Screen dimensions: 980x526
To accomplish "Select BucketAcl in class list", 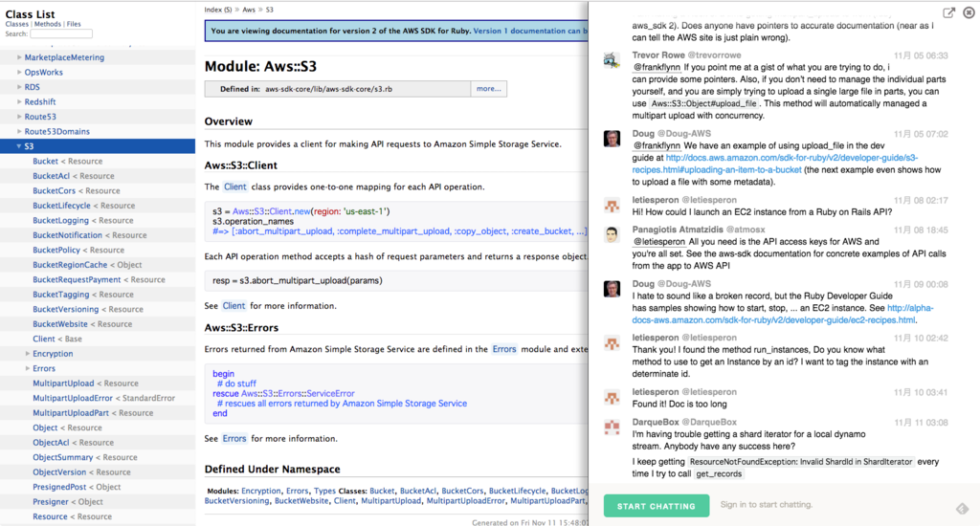I will tap(51, 176).
